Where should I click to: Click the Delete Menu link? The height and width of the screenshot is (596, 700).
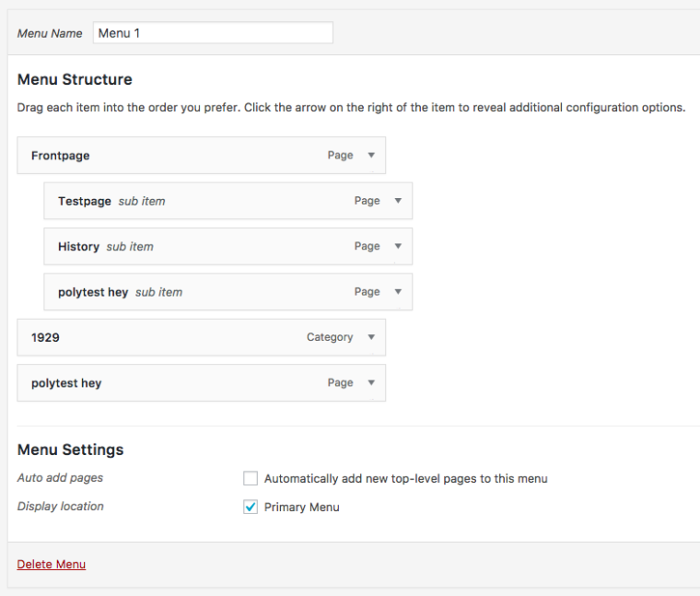pos(52,564)
